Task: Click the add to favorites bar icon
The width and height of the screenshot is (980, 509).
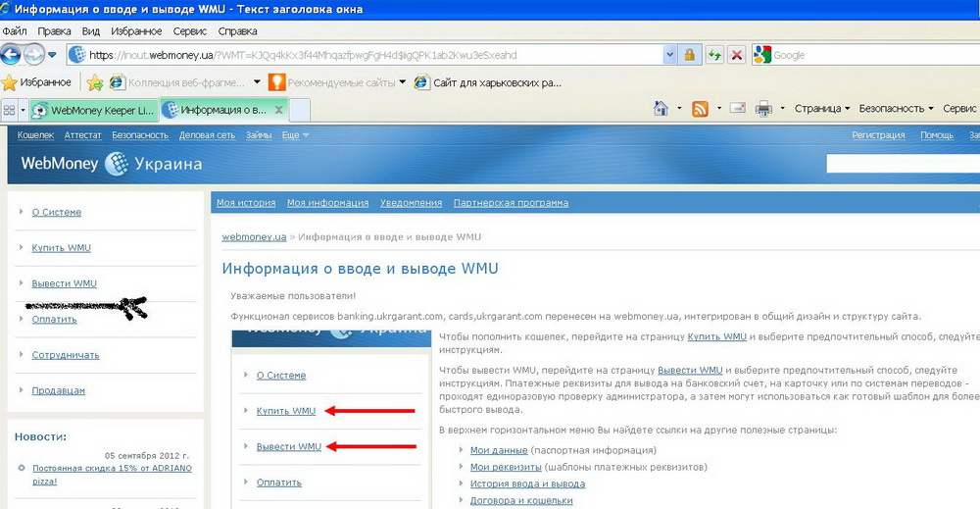Action: pyautogui.click(x=95, y=82)
